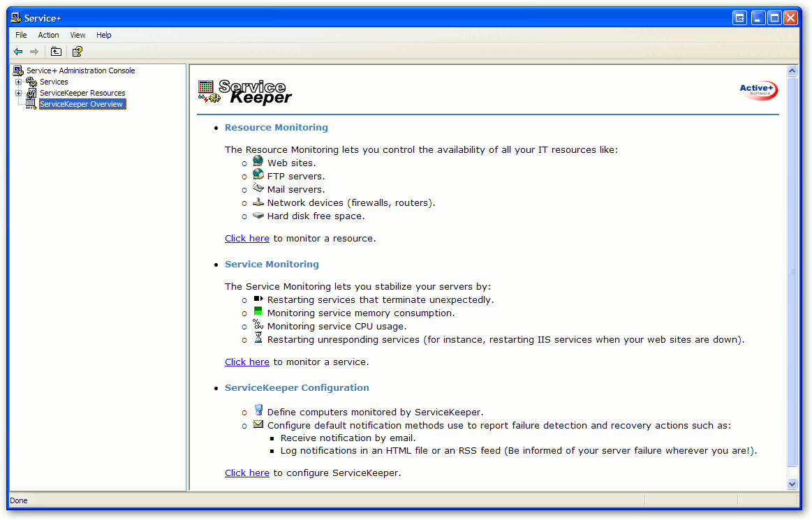Click the CPU usage icon
The width and height of the screenshot is (812, 520).
[x=258, y=325]
